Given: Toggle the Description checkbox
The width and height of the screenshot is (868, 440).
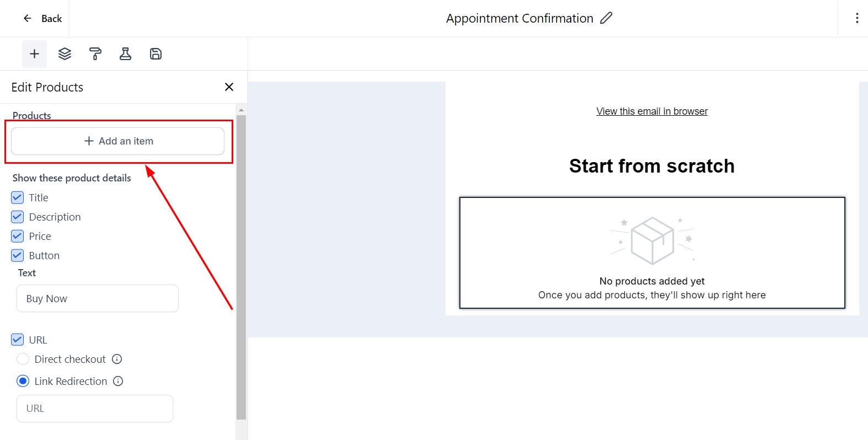Looking at the screenshot, I should (18, 217).
